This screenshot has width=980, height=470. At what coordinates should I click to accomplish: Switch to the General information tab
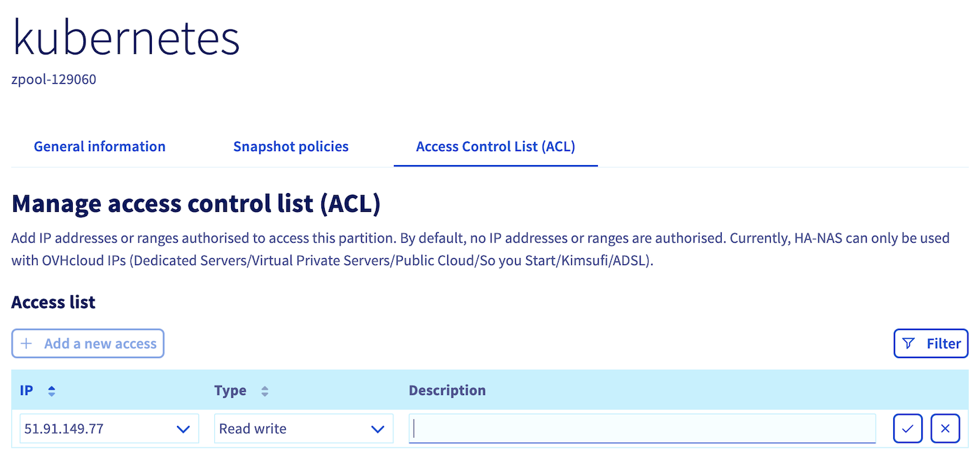point(99,146)
